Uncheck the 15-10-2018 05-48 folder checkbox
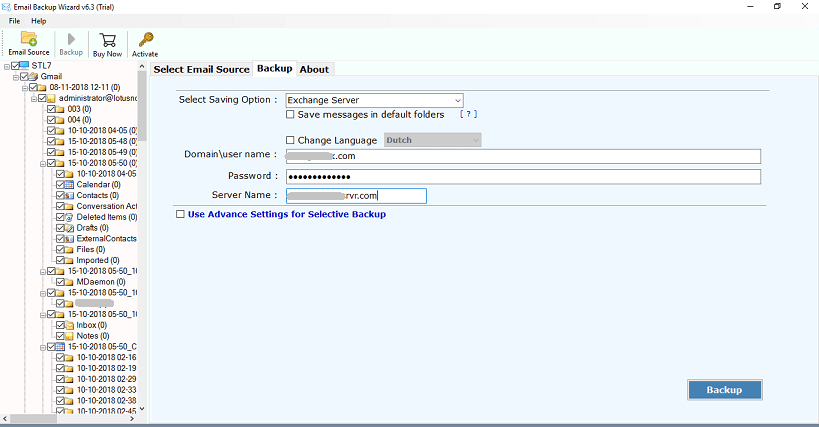Screen dimensions: 819x427 [51, 141]
